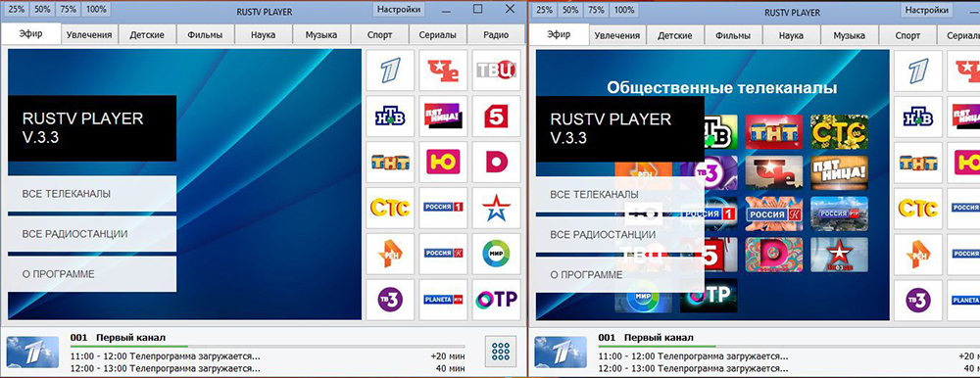Choose the МИР channel icon in left window

pos(496,254)
